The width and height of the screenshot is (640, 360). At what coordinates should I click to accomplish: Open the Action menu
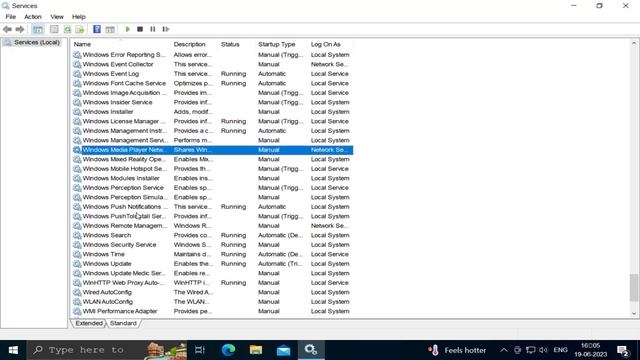(x=33, y=17)
